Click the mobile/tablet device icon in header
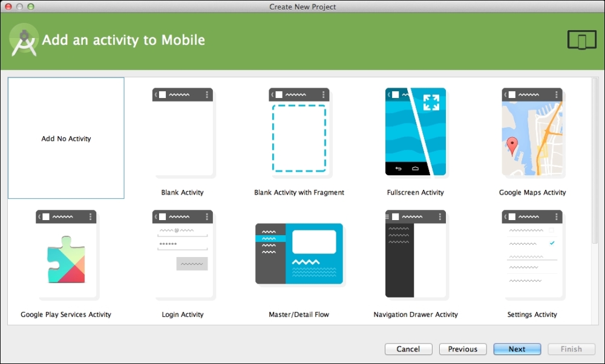 tap(582, 40)
